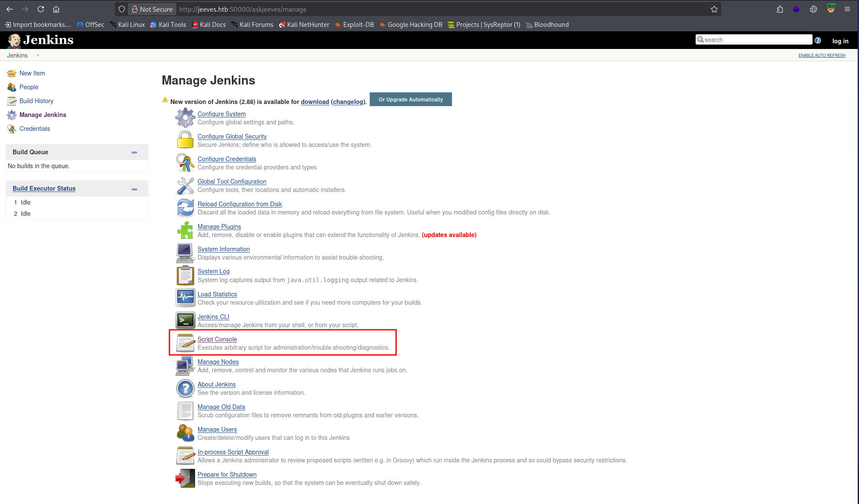Expand the breadcrumb arrow next to Jenkins

pyautogui.click(x=38, y=55)
